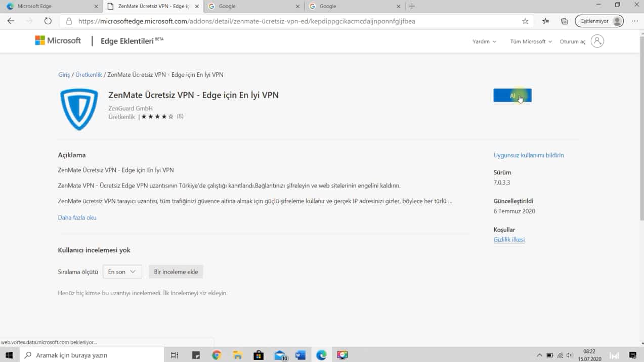Screen dimensions: 644x362
Task: Click the battery icon in the system tray
Action: coord(550,355)
